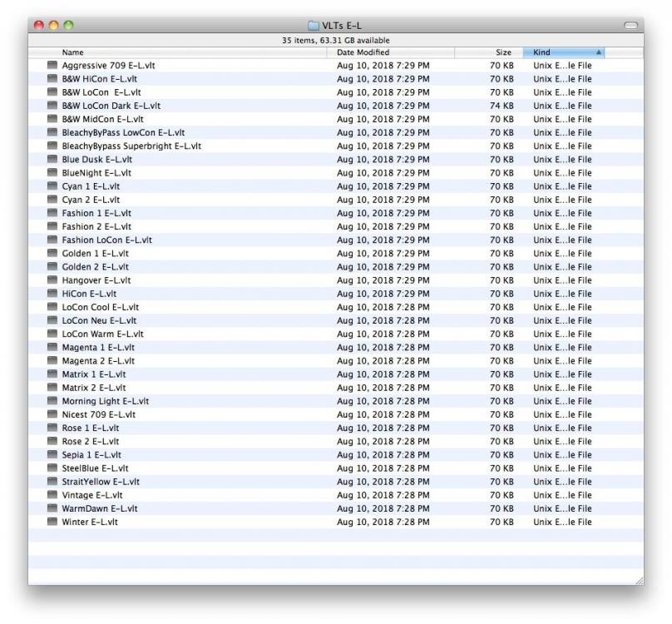Select the icon next to Morning Light E-L.vlt

click(51, 400)
